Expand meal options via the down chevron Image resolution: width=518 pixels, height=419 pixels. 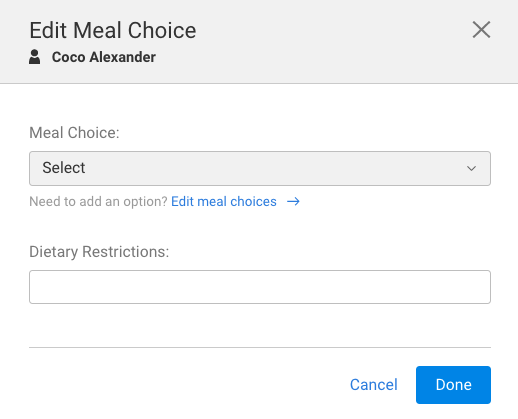click(471, 168)
